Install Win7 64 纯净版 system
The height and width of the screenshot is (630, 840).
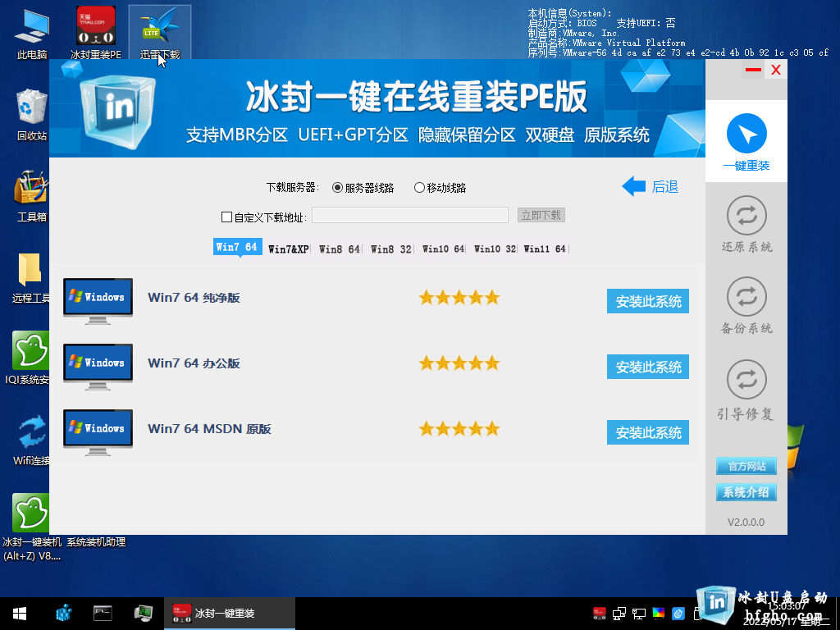[648, 301]
